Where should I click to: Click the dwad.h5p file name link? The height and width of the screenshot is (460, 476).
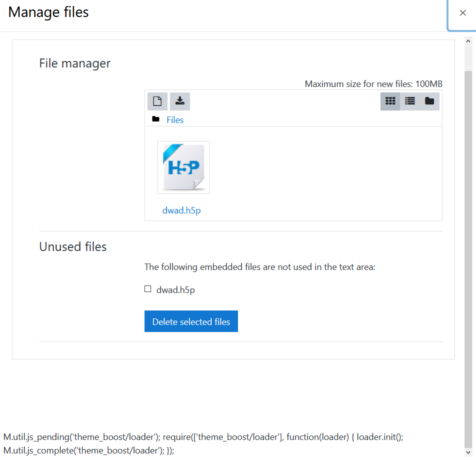point(181,210)
